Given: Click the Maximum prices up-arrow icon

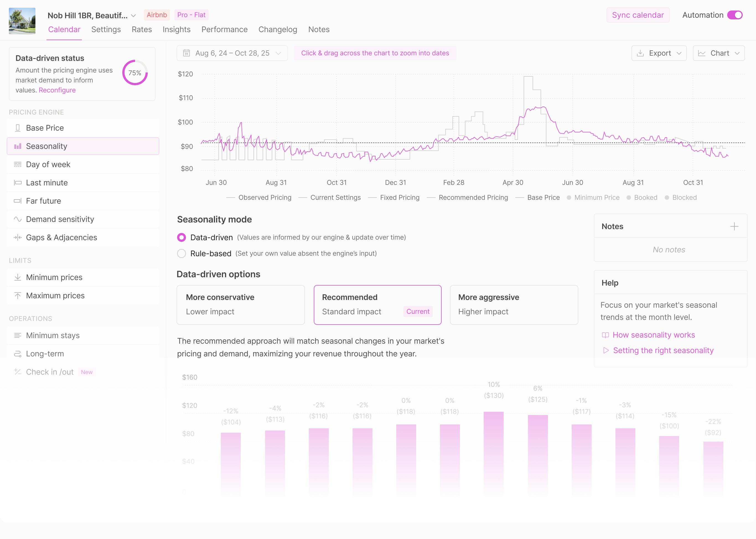Looking at the screenshot, I should point(18,296).
